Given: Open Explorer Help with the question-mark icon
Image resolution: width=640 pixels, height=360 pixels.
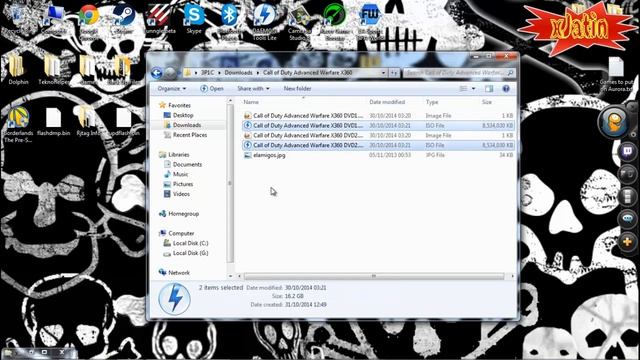Looking at the screenshot, I should 506,89.
